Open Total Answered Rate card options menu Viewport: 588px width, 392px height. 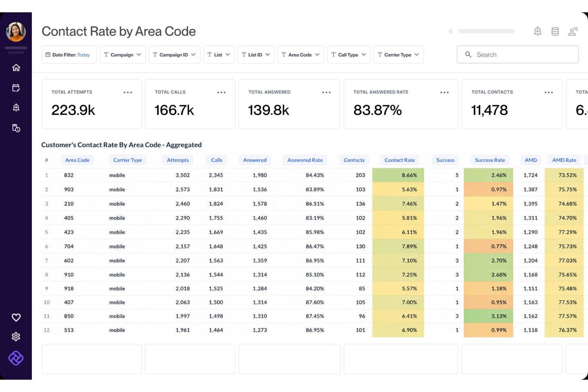[x=444, y=92]
